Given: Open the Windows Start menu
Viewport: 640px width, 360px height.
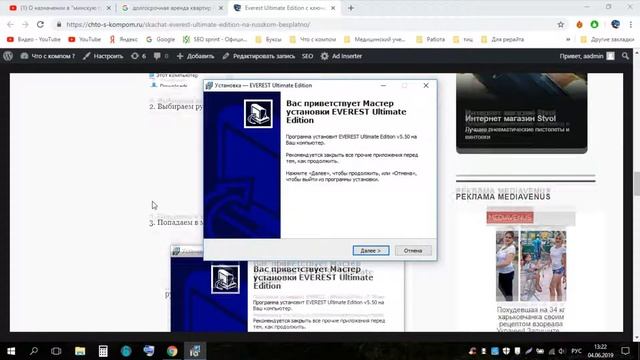Looking at the screenshot, I should pos(11,351).
